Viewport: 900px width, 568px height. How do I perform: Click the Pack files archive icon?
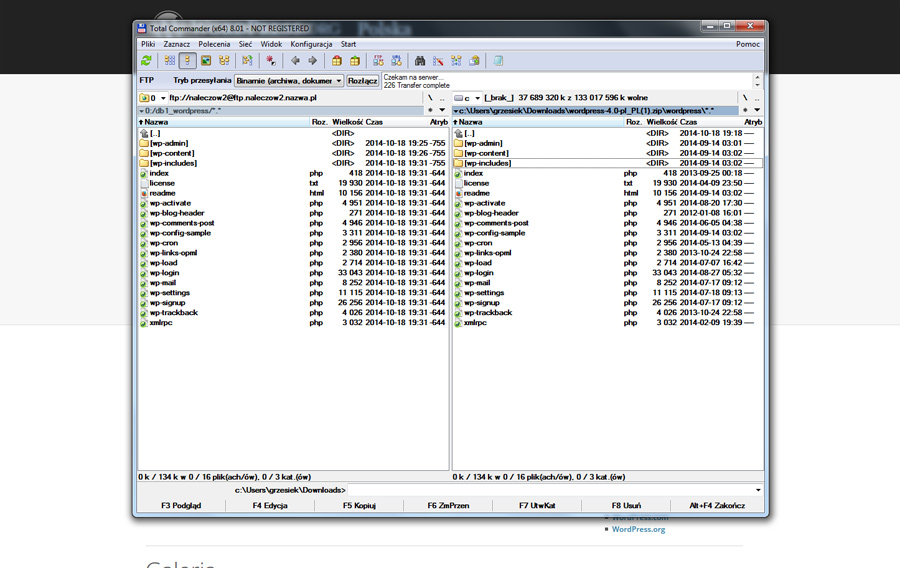(x=337, y=61)
